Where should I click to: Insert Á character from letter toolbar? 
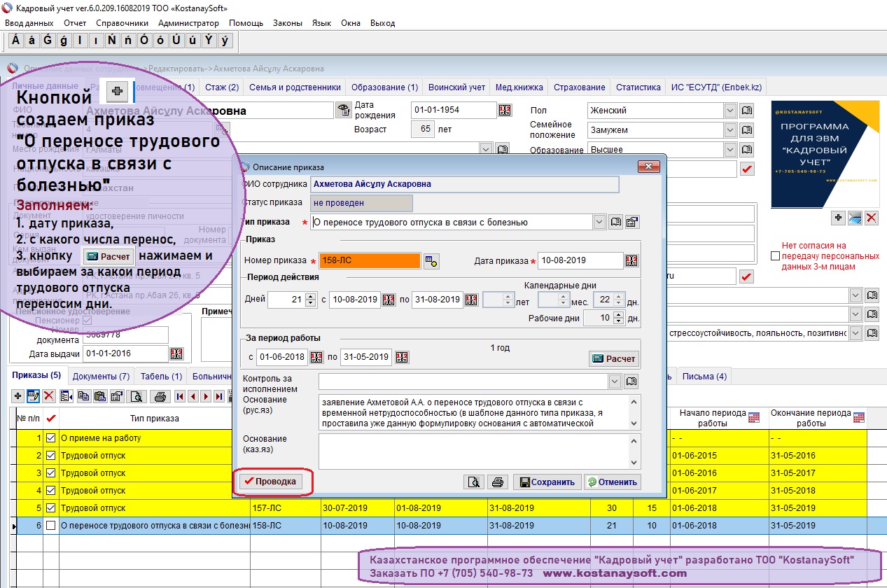[15, 41]
